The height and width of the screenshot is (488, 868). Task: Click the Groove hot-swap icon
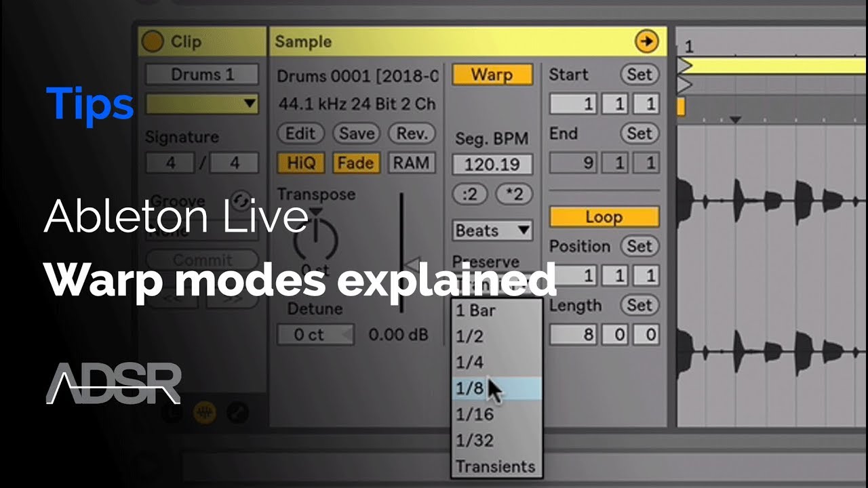point(241,201)
